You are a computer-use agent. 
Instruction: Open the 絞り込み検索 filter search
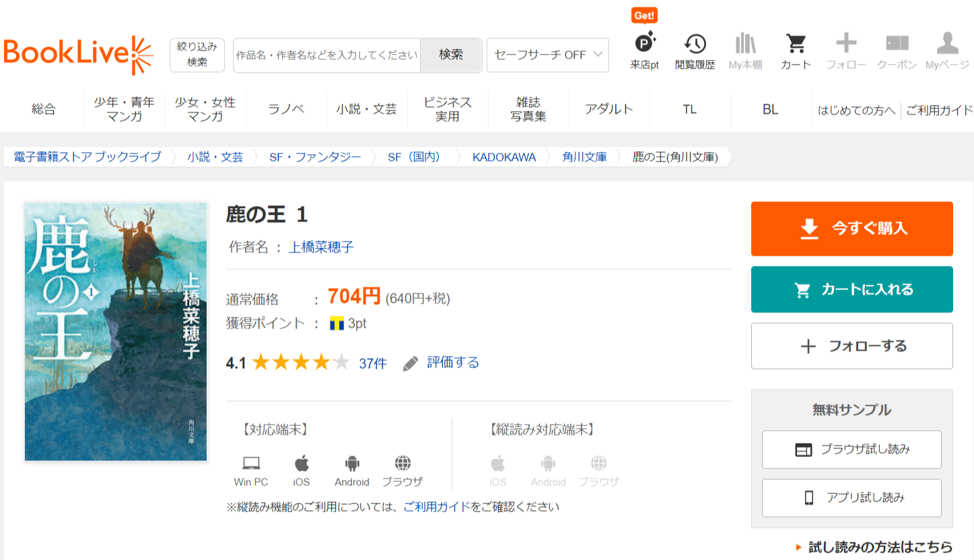pos(197,55)
